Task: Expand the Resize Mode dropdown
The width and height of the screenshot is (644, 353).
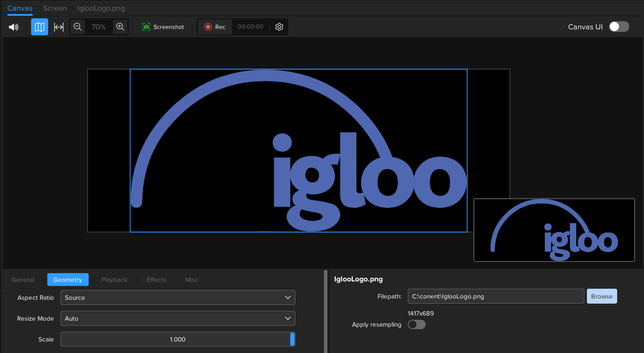Action: tap(178, 319)
